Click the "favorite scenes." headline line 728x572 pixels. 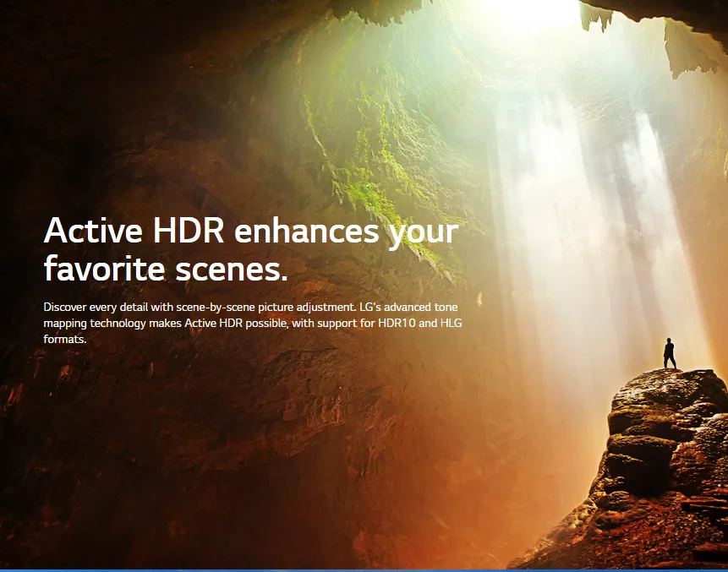pos(166,270)
